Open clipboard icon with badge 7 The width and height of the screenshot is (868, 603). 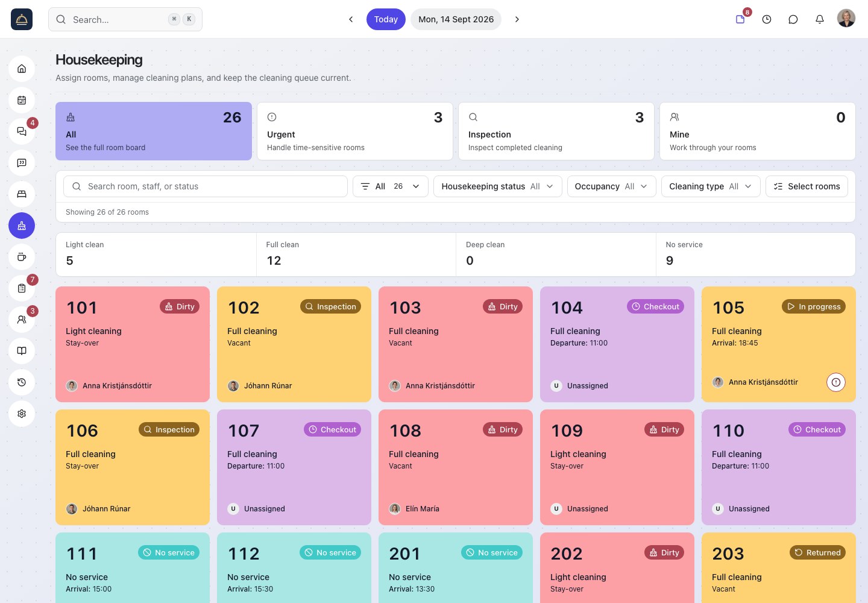(x=22, y=288)
